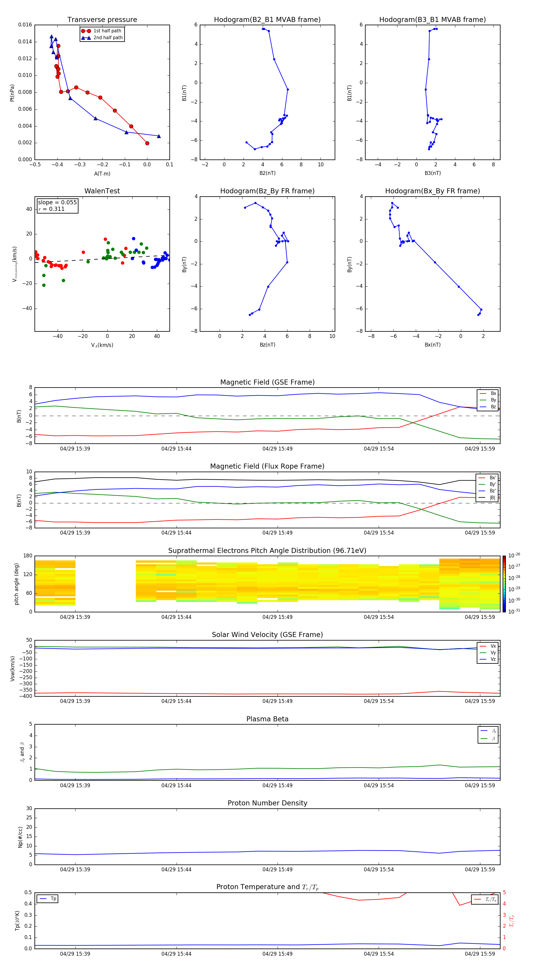Click the 'B3(nT)' x-axis label
Image resolution: width=535 pixels, height=980 pixels.
pos(432,173)
